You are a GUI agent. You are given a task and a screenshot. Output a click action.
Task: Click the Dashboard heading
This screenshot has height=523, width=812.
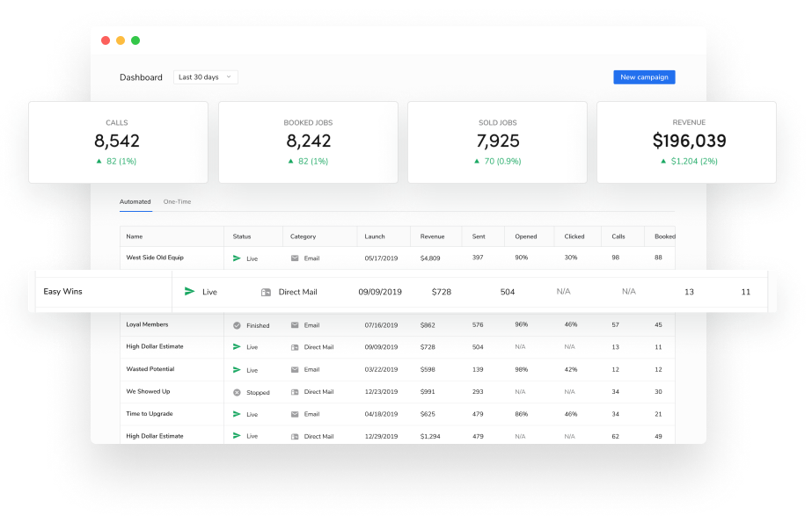(x=141, y=76)
